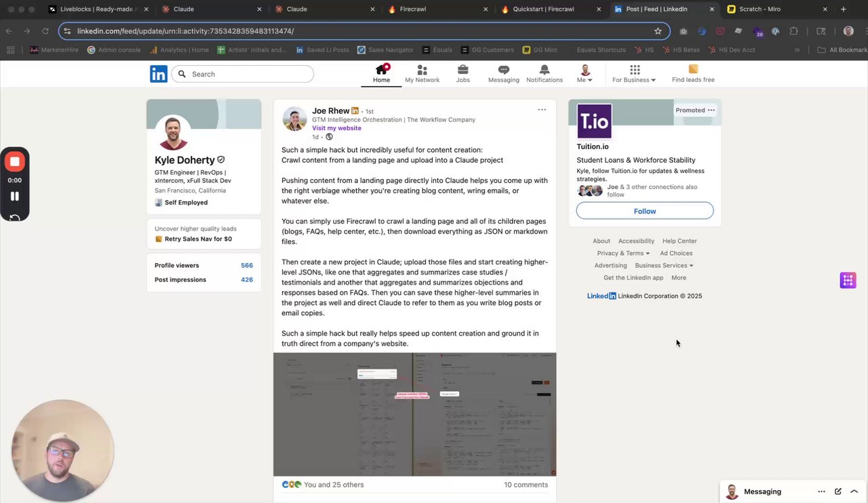The image size is (868, 503).
Task: Open GG Miro bookmark
Action: click(x=540, y=49)
